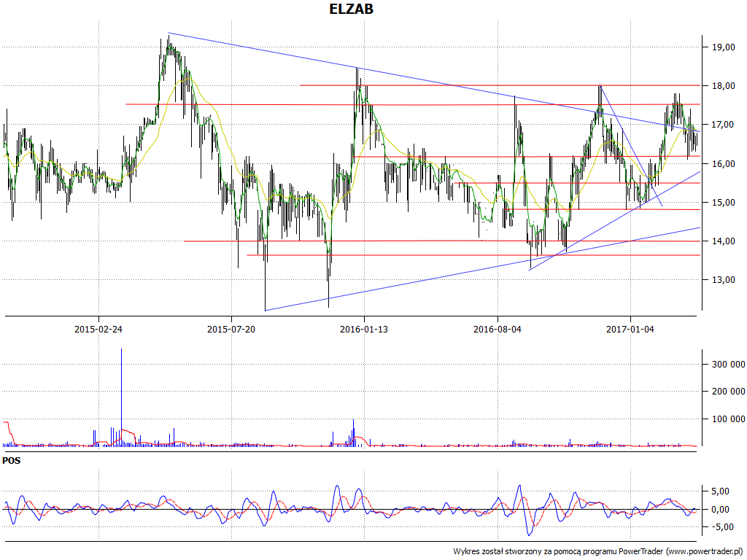Click the 17,00 price axis label
The width and height of the screenshot is (747, 560).
[x=723, y=125]
